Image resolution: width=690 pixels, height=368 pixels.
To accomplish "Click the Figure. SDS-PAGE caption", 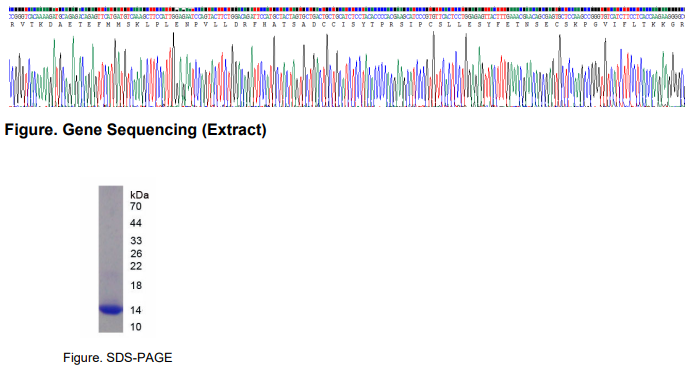I will coord(117,357).
